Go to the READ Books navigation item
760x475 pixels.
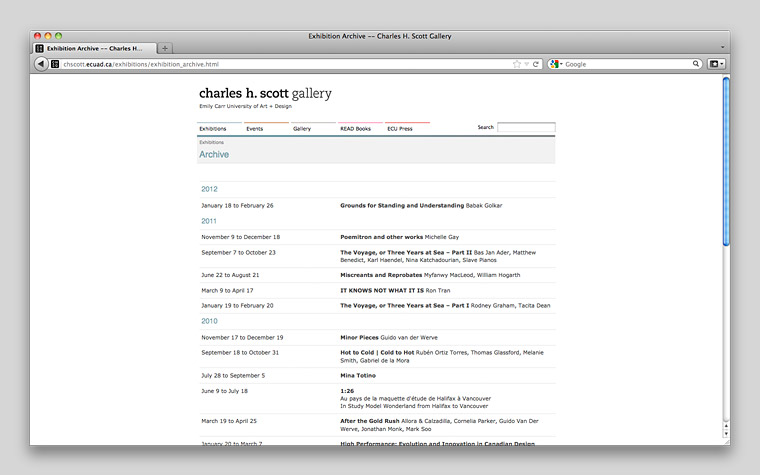[355, 129]
